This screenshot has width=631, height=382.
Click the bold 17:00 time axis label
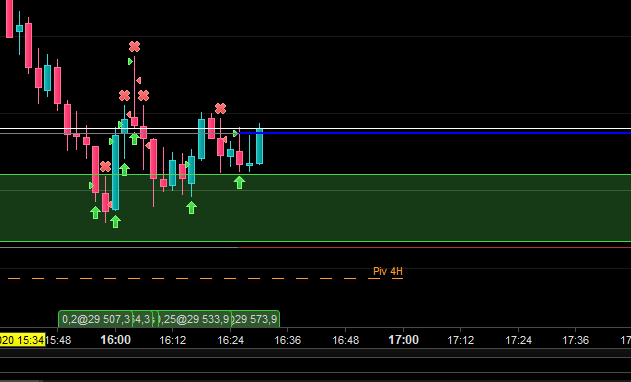(x=404, y=340)
